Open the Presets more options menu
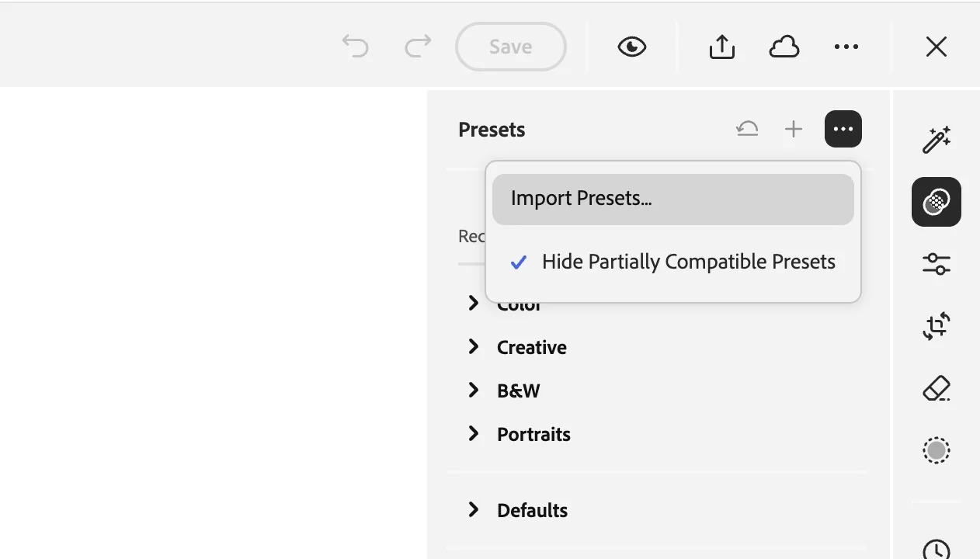This screenshot has height=559, width=980. click(x=843, y=128)
